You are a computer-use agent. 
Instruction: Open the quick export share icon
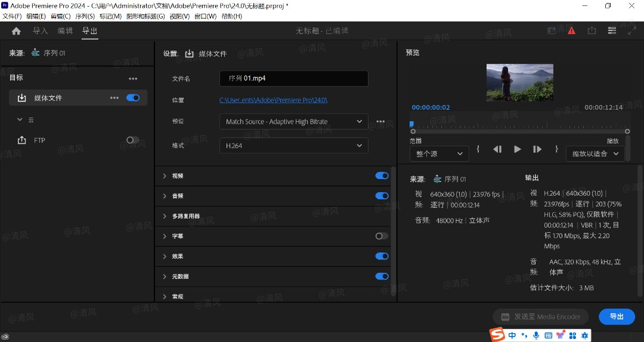(x=592, y=30)
